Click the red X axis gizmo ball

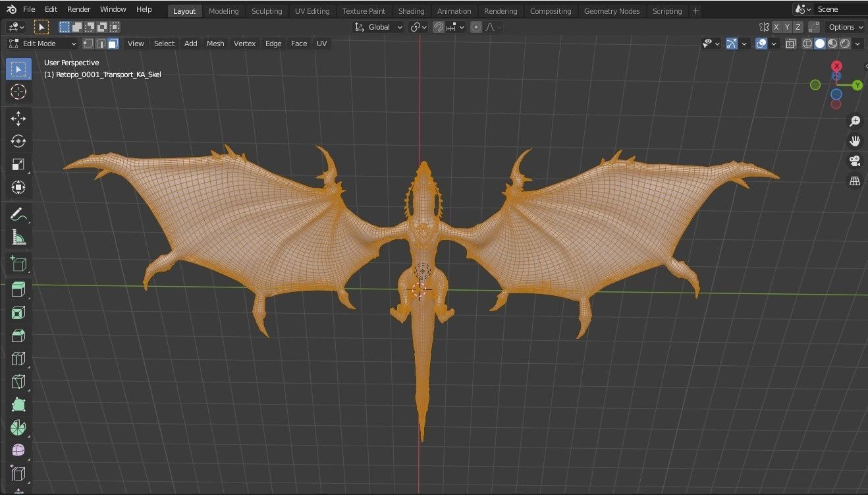coord(836,66)
